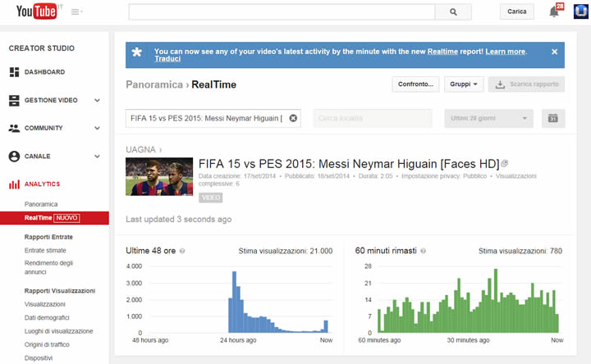
Task: Expand the Canale section
Action: point(97,157)
